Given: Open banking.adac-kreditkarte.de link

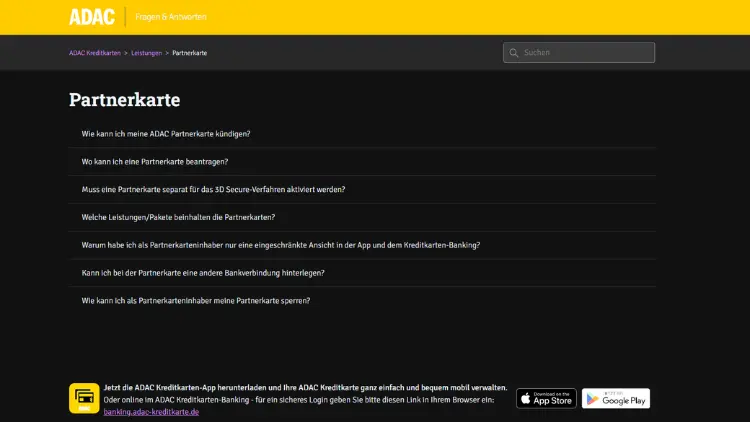Looking at the screenshot, I should pyautogui.click(x=151, y=412).
